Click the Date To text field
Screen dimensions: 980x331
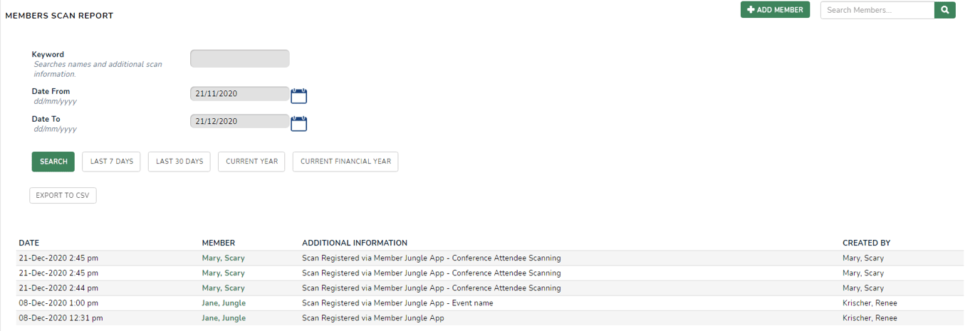coord(239,122)
